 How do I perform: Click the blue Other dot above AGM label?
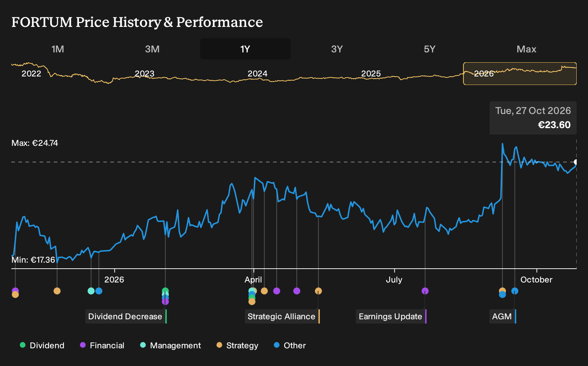click(515, 291)
